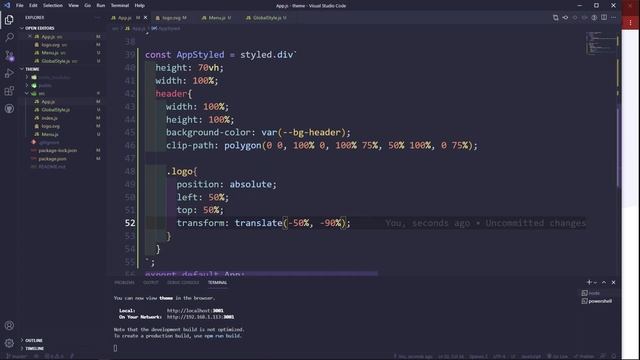Open the launch profile dropdown arrow beside plus

[x=596, y=282]
